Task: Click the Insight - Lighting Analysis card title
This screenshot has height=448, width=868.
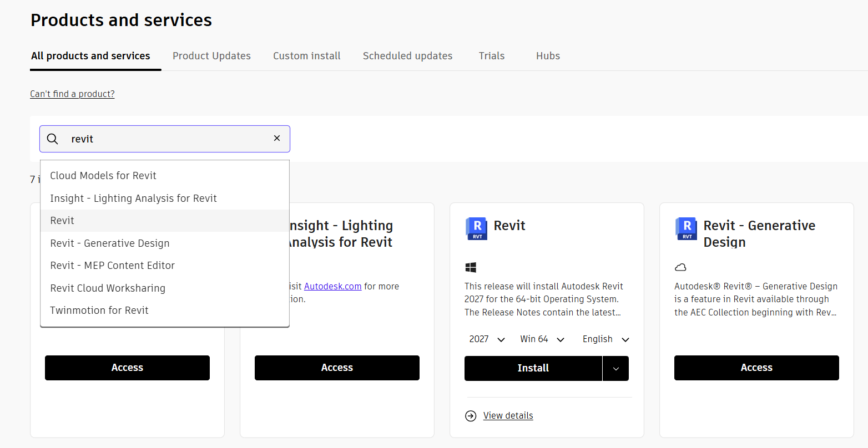Action: (341, 234)
